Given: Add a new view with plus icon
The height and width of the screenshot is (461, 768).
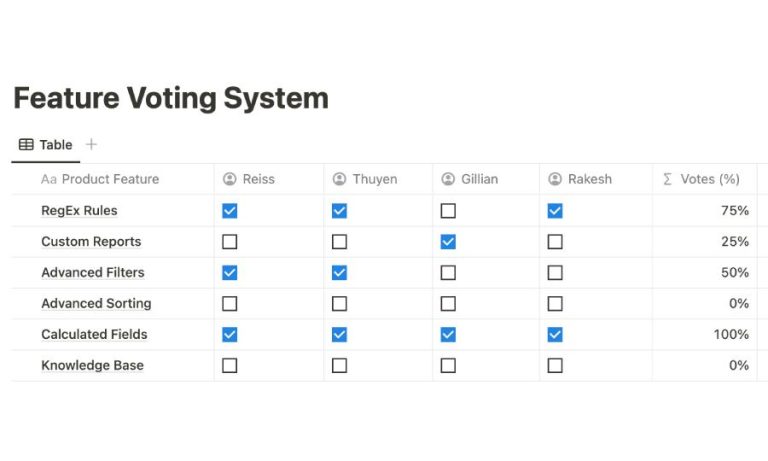Looking at the screenshot, I should tap(91, 145).
